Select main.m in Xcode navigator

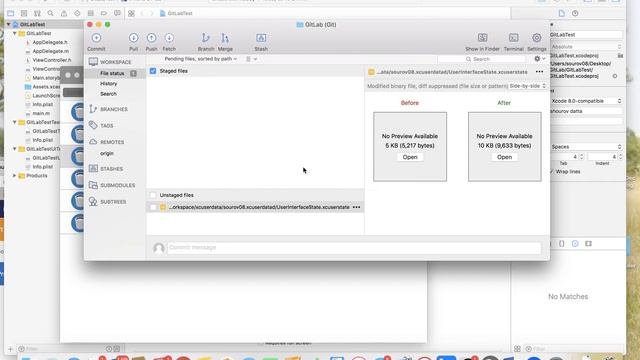coord(41,113)
